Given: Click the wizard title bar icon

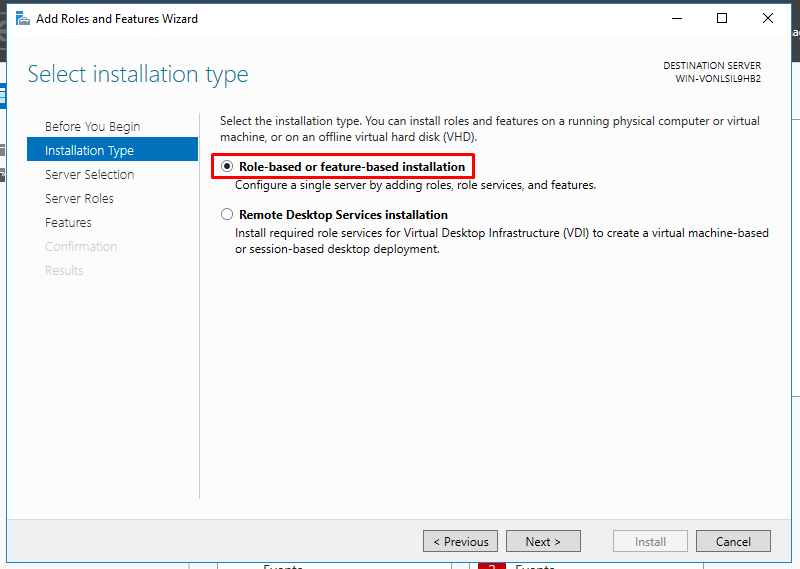Looking at the screenshot, I should (22, 19).
